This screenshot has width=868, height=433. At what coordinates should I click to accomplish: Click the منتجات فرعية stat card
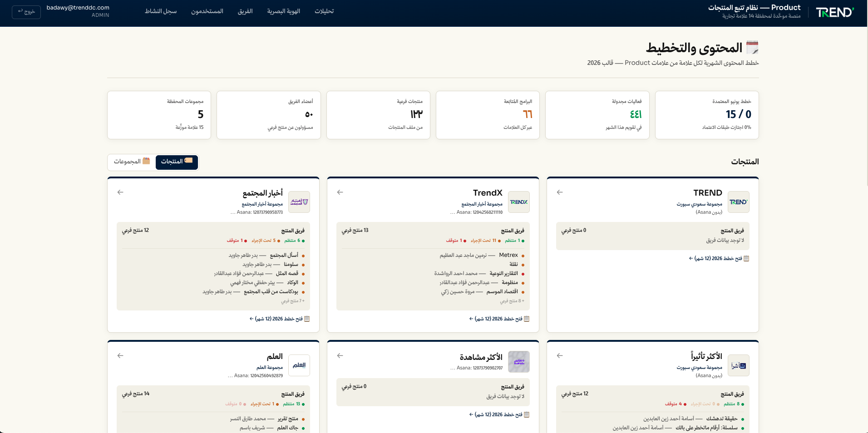[378, 115]
